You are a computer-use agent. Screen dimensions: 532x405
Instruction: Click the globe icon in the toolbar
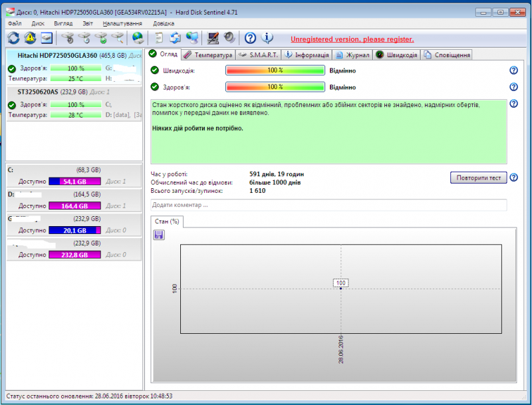[x=138, y=38]
